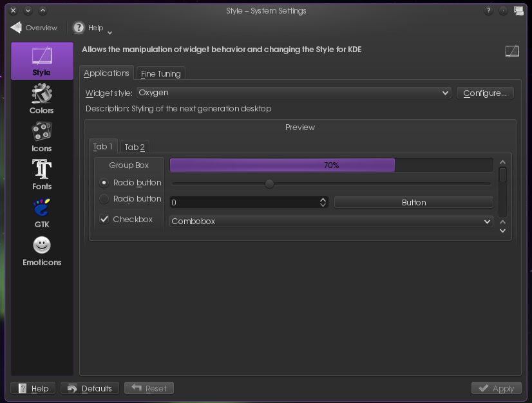Restore settings with Defaults button
532x403 pixels.
point(90,388)
